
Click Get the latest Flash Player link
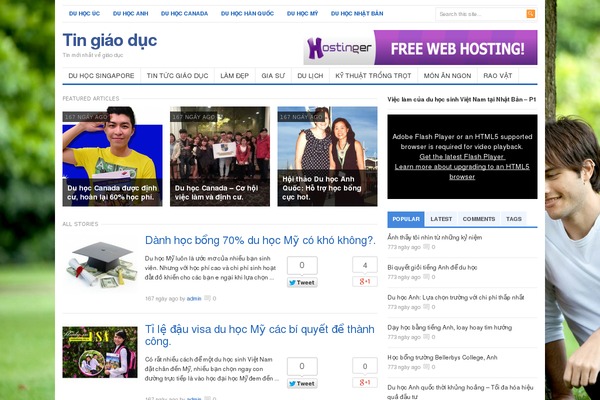tap(462, 157)
